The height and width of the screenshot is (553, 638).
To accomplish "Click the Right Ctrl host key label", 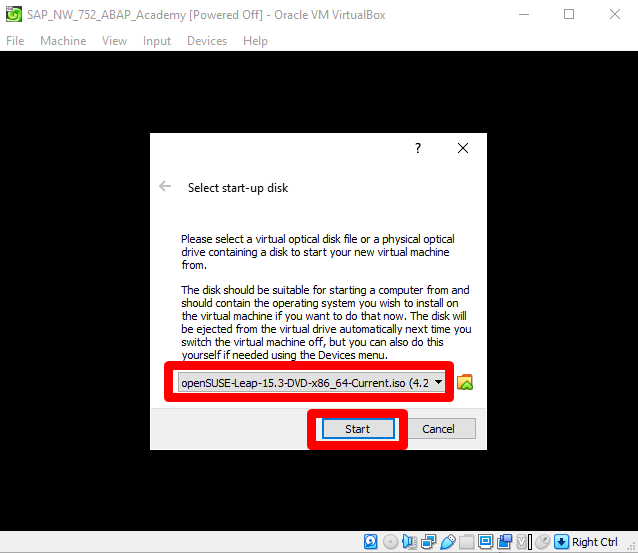I will click(594, 542).
